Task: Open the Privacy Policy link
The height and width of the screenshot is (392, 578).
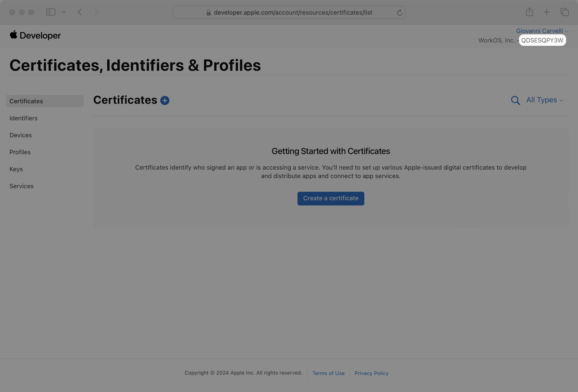Action: click(x=371, y=373)
